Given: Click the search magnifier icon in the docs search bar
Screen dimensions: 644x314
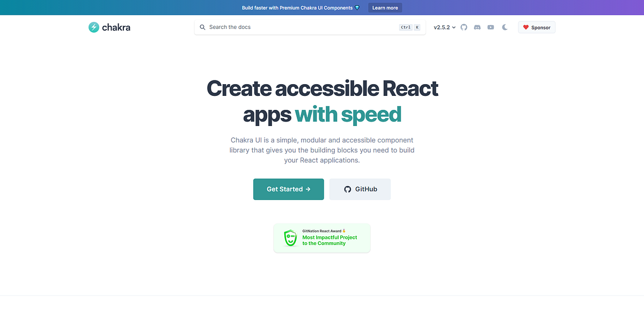Looking at the screenshot, I should click(202, 27).
